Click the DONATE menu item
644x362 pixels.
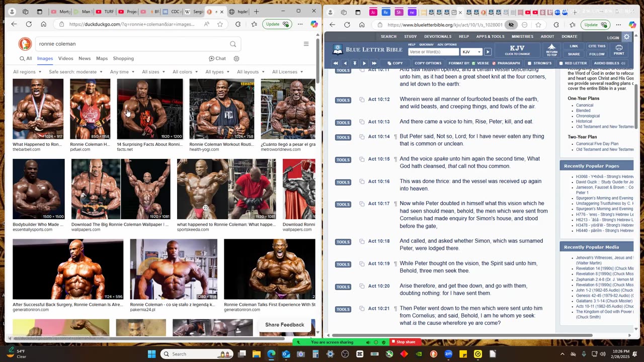point(570,37)
